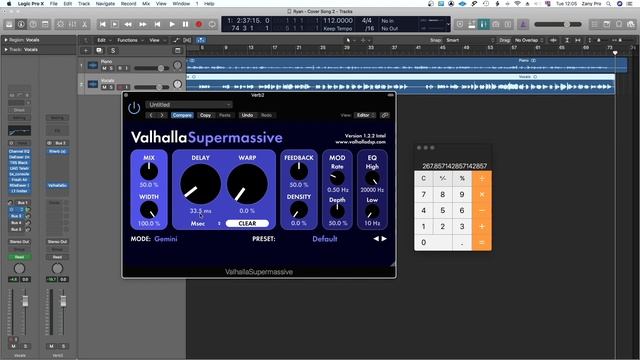640x360 pixels.
Task: Open the Loop Browser icon
Action: point(619,24)
